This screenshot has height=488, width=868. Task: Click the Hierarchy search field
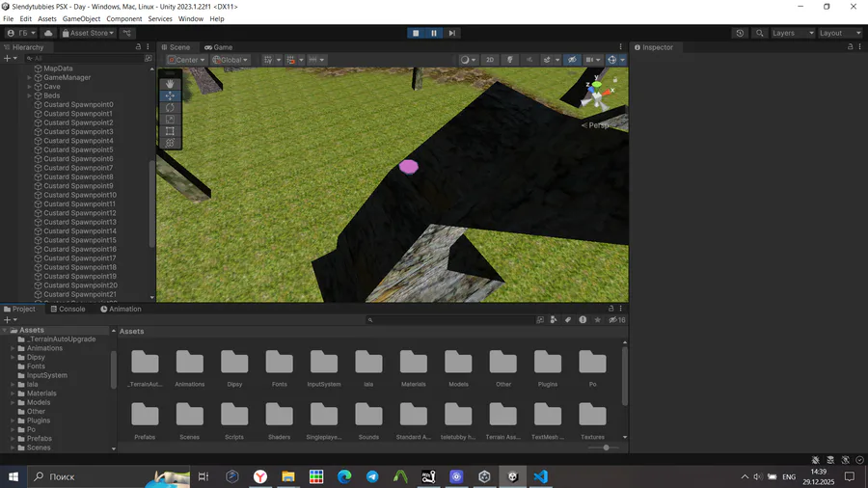[x=84, y=58]
